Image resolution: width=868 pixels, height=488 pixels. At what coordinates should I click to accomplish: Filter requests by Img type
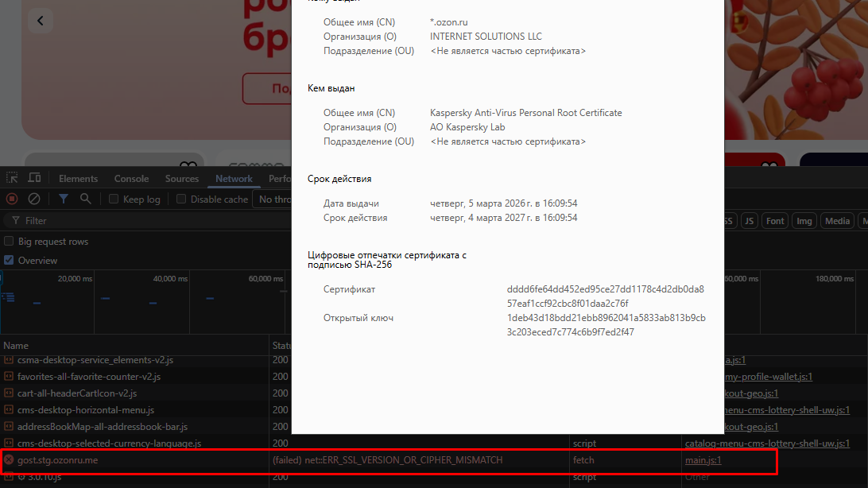804,221
